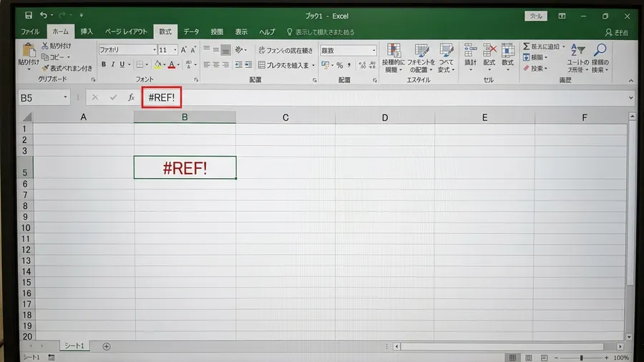Click the red Font Color A swatch
The width and height of the screenshot is (644, 362).
click(x=172, y=64)
